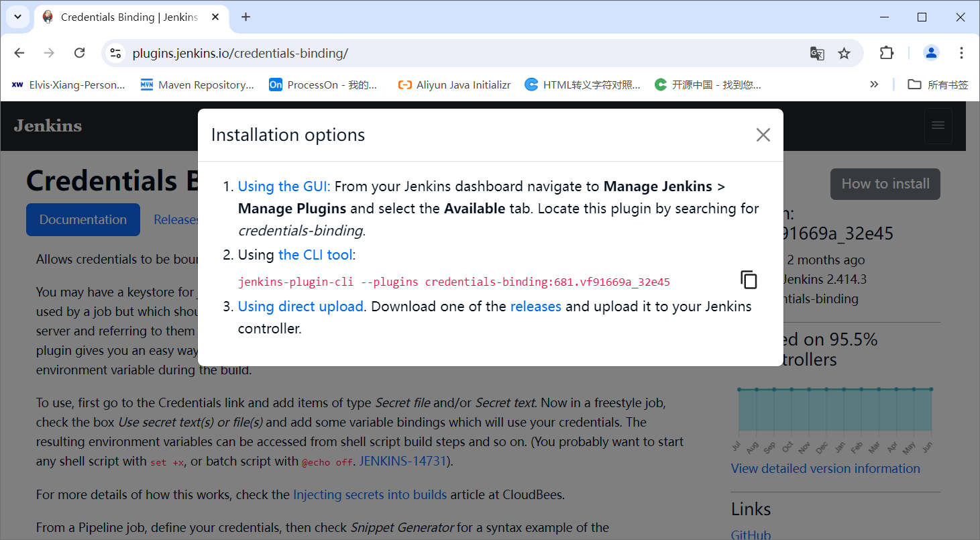Screen dimensions: 980x540
Task: Open the GitHub link under Links
Action: (751, 535)
